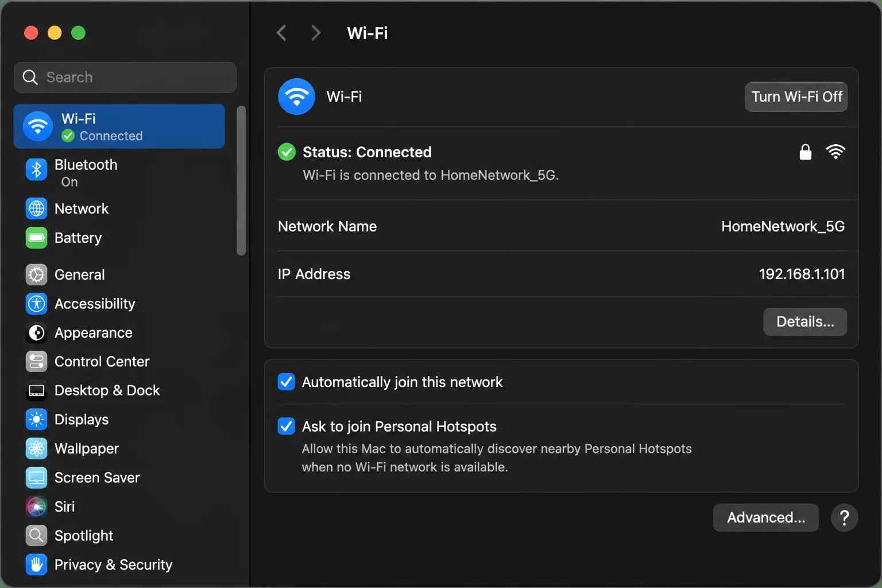Click the 'Wi-Fi is connected to HomeNetwork_5G.' text

pyautogui.click(x=431, y=175)
